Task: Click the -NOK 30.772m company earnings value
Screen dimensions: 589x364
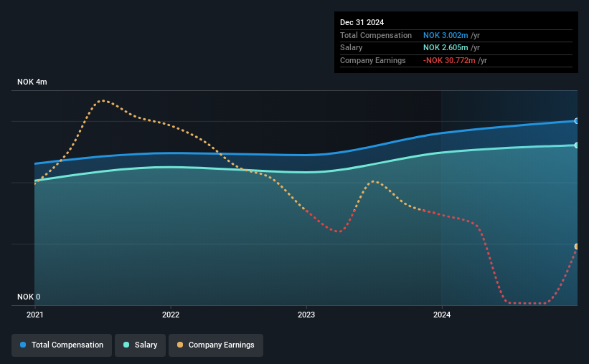Action: pyautogui.click(x=449, y=60)
